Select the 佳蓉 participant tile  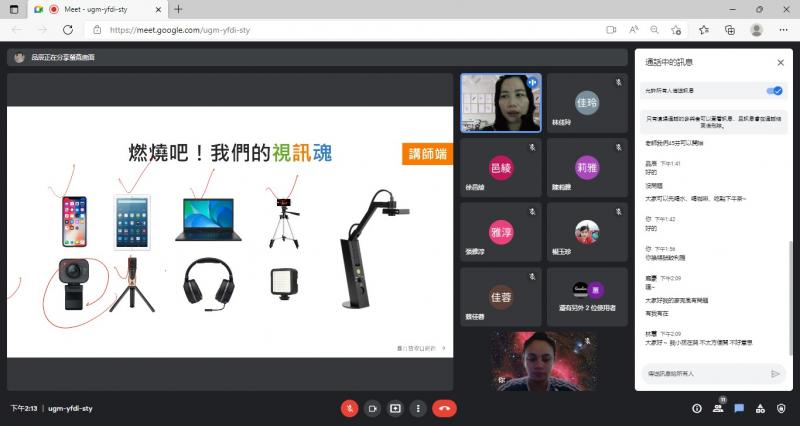point(501,297)
